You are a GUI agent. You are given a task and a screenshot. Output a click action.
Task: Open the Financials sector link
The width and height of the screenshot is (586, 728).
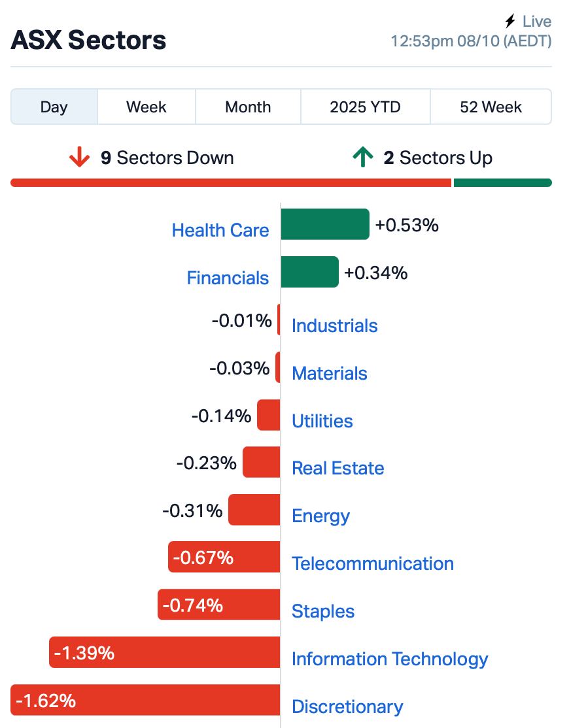click(x=228, y=278)
